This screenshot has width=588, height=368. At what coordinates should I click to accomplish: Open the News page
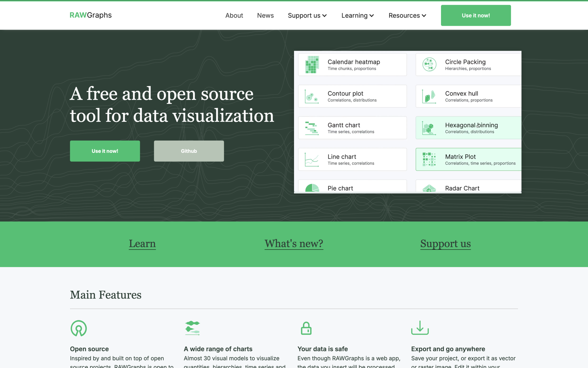[265, 16]
